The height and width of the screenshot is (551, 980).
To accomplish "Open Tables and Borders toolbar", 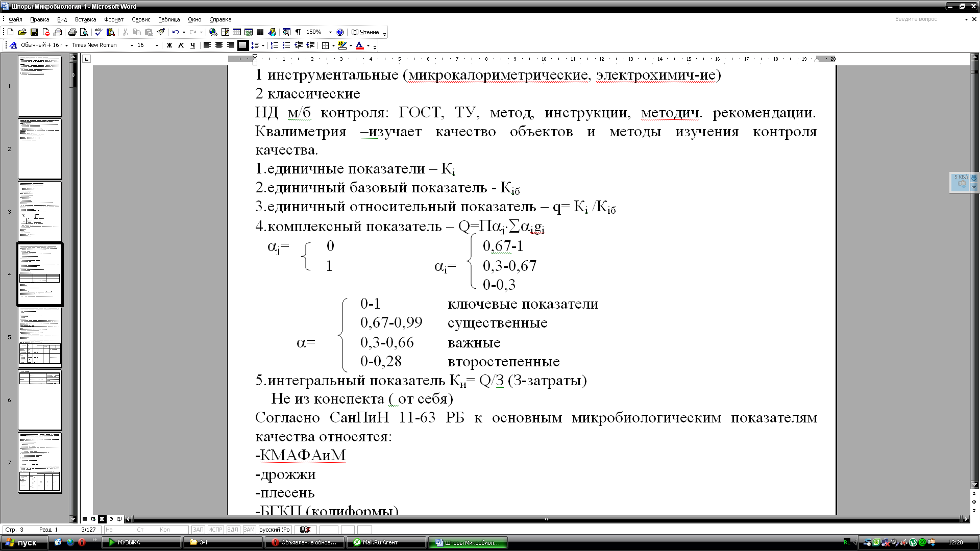I will coord(225,32).
